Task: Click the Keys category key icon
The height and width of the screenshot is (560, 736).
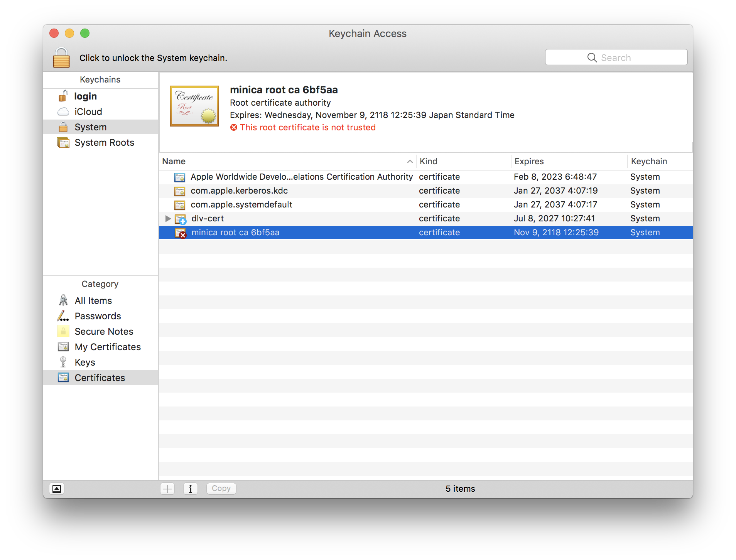Action: point(63,362)
